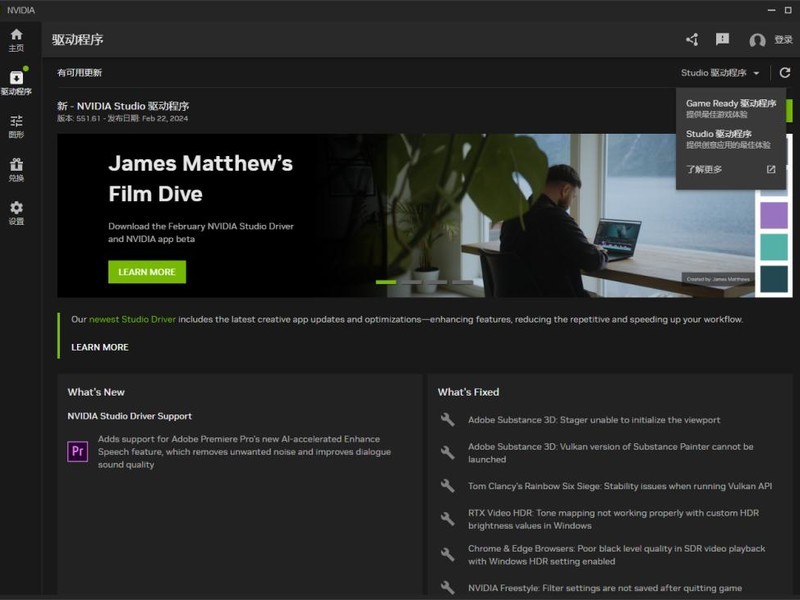The width and height of the screenshot is (800, 600).
Task: Expand the Studio 驱动程序 dropdown
Action: 720,73
